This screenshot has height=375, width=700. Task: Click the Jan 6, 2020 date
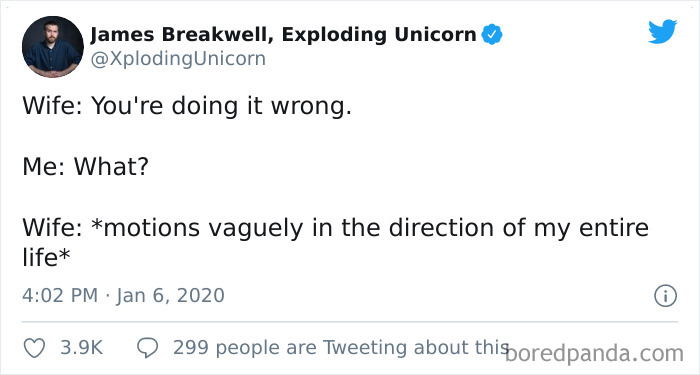click(171, 296)
